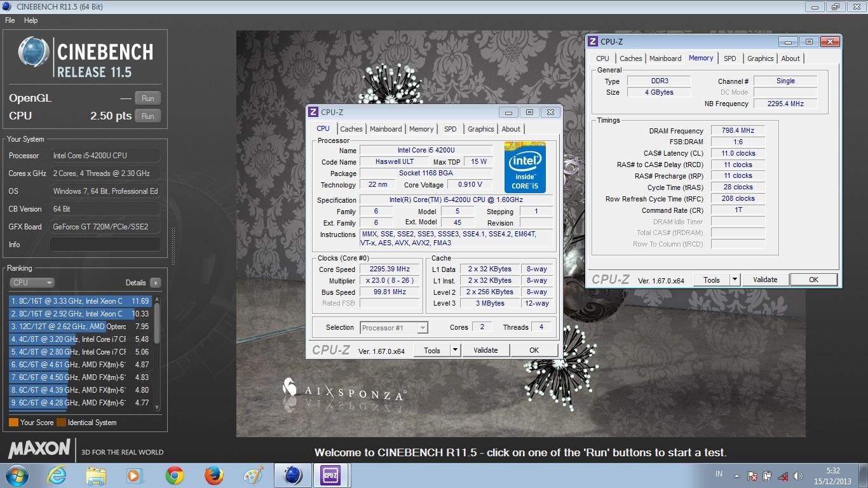Click the ranking Details arrow button
This screenshot has width=868, height=488.
click(x=156, y=283)
